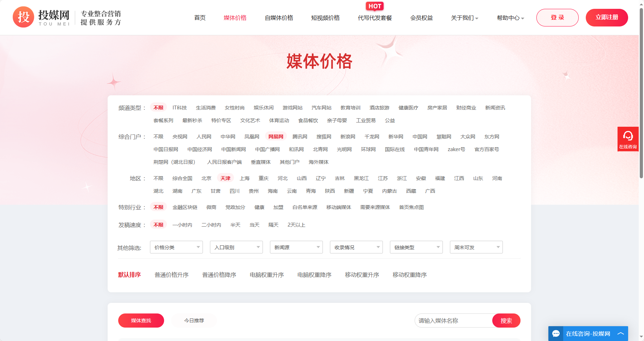Sort by 移动权重降序
644x341 pixels.
(x=410, y=275)
